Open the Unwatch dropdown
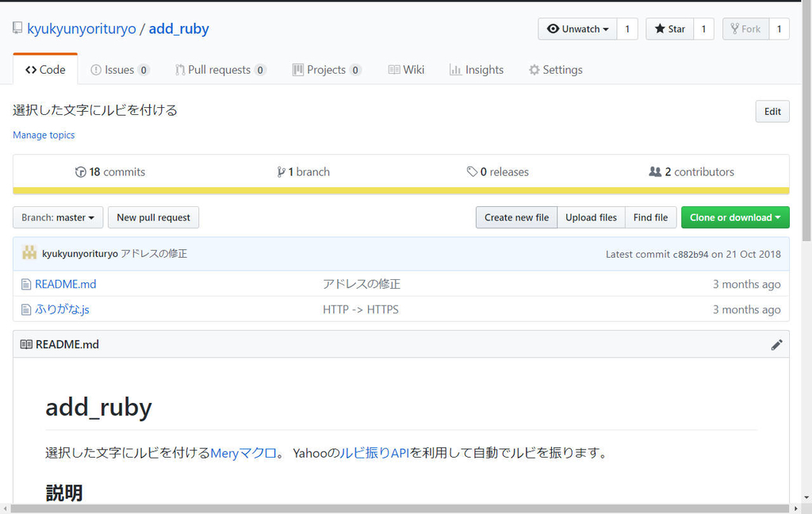812x514 pixels. [x=577, y=29]
